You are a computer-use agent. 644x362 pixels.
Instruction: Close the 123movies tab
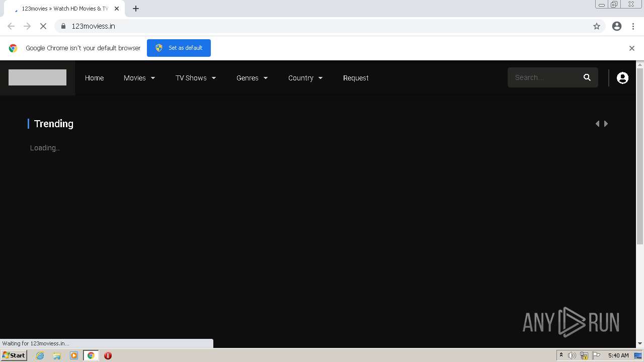117,9
